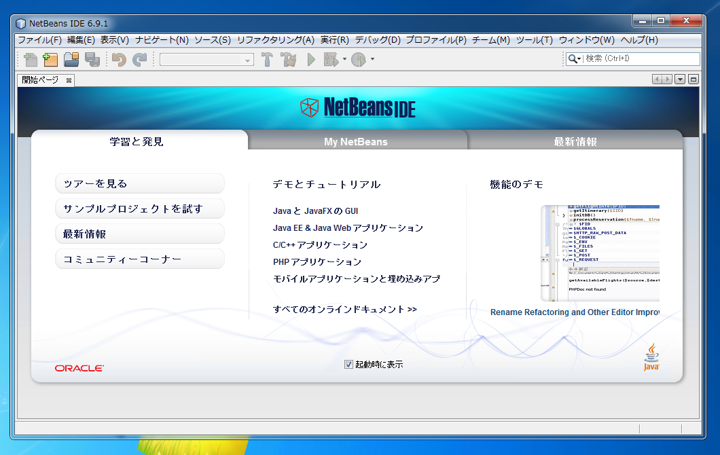The height and width of the screenshot is (455, 720).
Task: Open the チーム(M) menu
Action: pos(491,40)
